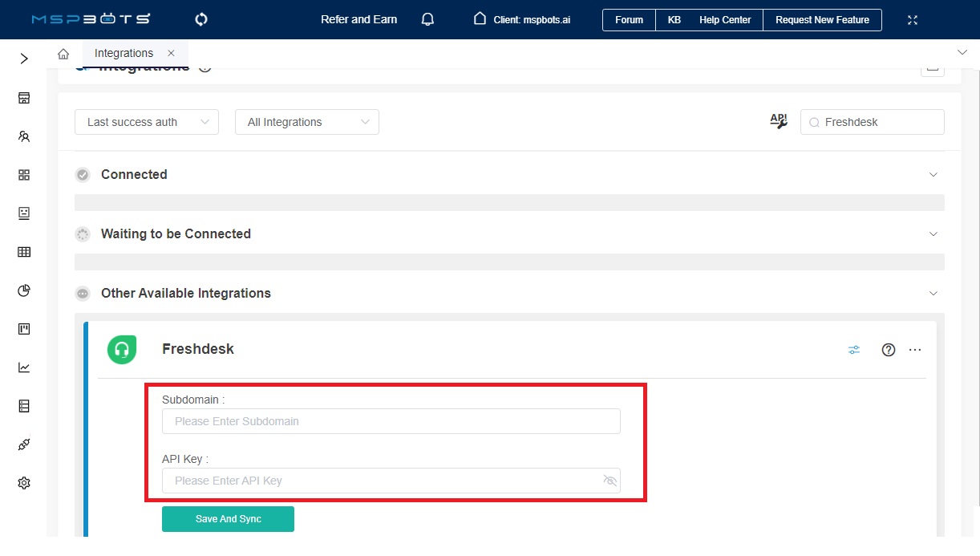
Task: Open Settings via the sidebar gear icon
Action: 23,482
